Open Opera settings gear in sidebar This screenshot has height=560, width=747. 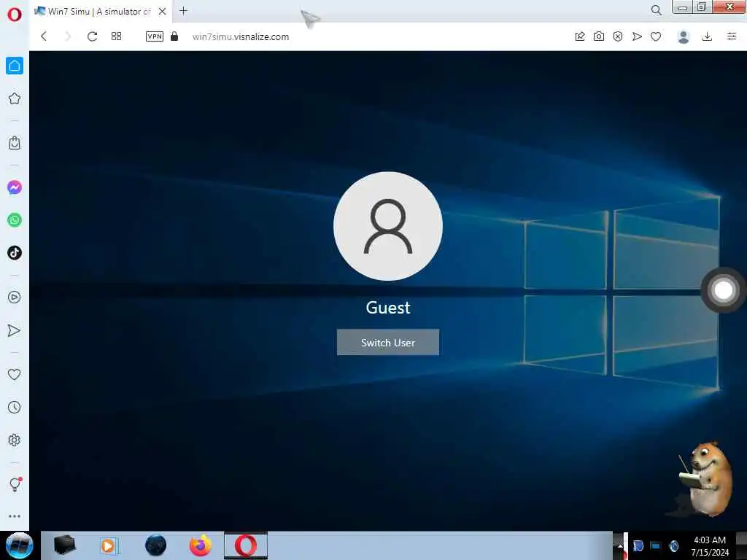[x=15, y=440]
